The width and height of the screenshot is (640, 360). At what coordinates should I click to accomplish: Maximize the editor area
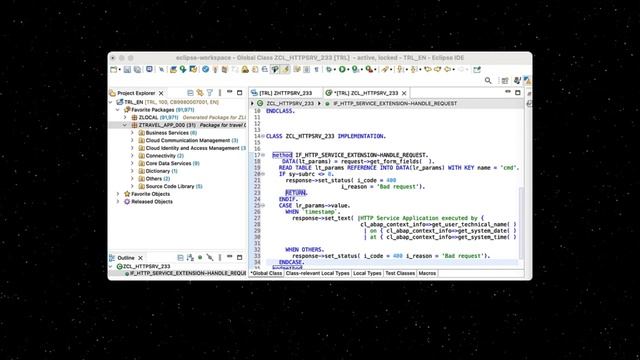[x=518, y=93]
